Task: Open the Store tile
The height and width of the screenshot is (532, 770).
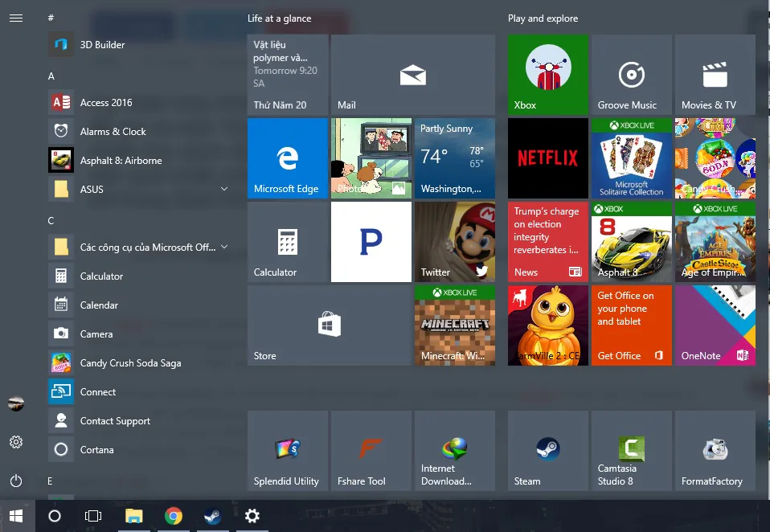Action: click(x=330, y=325)
